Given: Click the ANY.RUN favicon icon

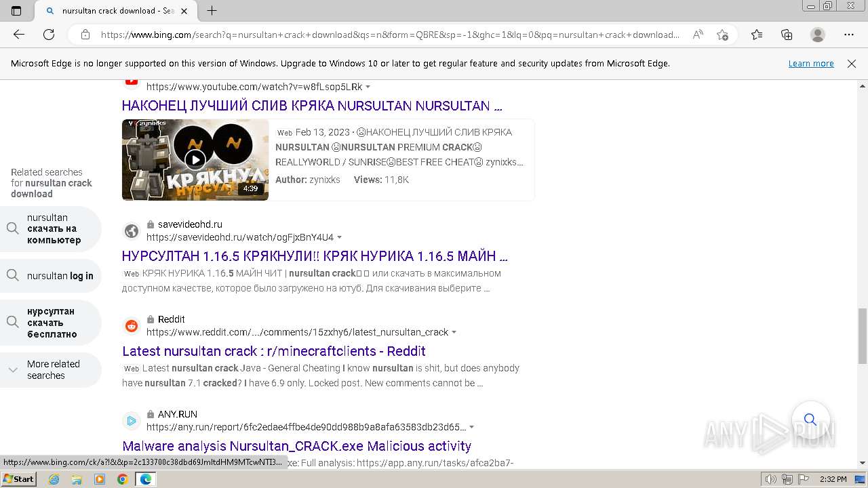Looking at the screenshot, I should [132, 421].
